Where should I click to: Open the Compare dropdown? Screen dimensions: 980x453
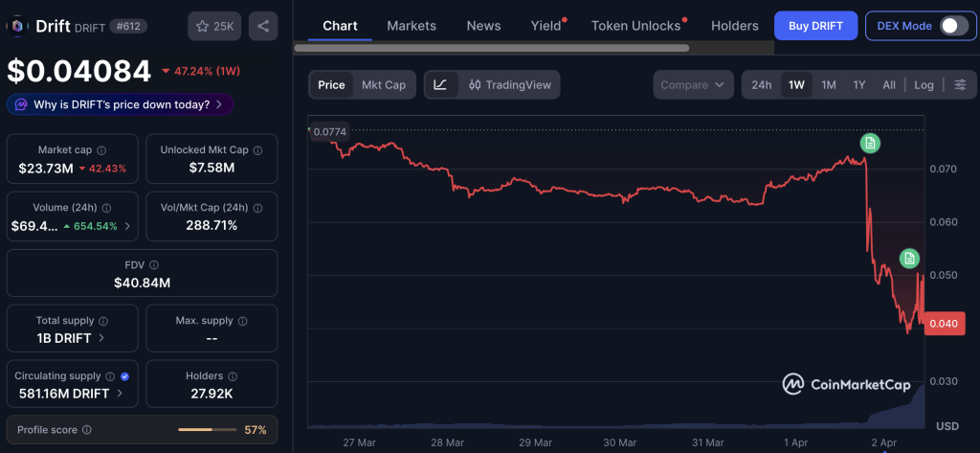pyautogui.click(x=693, y=84)
